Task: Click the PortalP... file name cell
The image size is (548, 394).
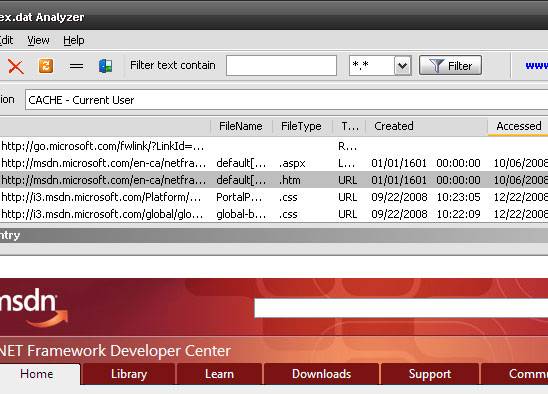Action: click(x=239, y=197)
